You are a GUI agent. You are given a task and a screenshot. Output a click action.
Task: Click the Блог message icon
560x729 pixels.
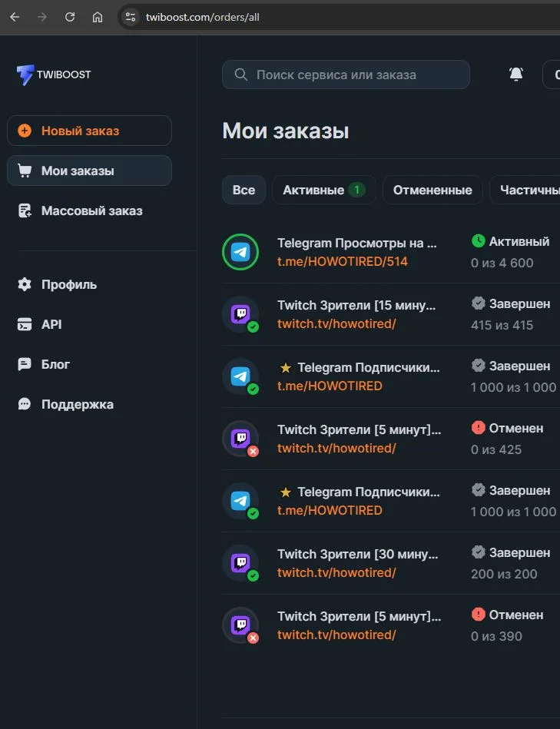click(25, 364)
